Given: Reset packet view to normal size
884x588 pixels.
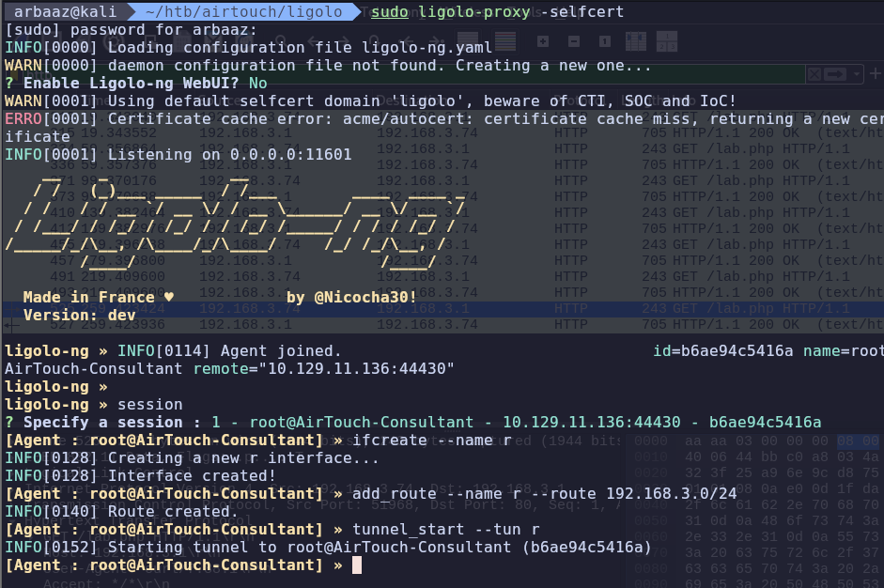Looking at the screenshot, I should click(605, 41).
